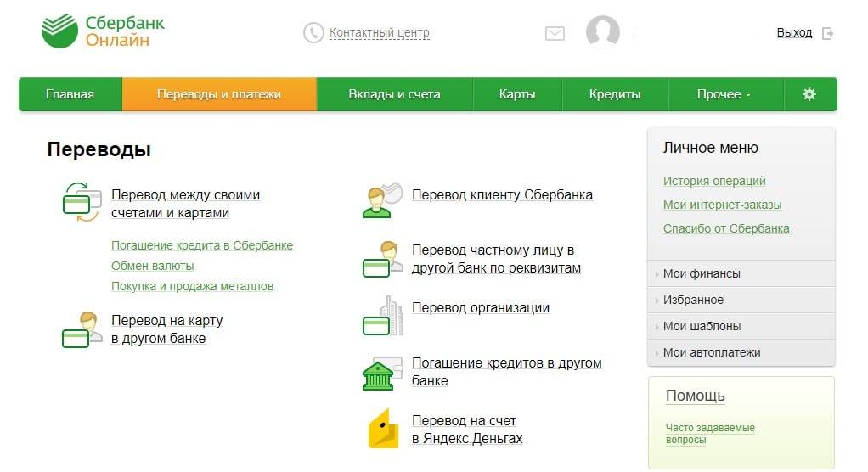868x472 pixels.
Task: Select Перевод клиенту Сбербанка link
Action: [x=502, y=194]
